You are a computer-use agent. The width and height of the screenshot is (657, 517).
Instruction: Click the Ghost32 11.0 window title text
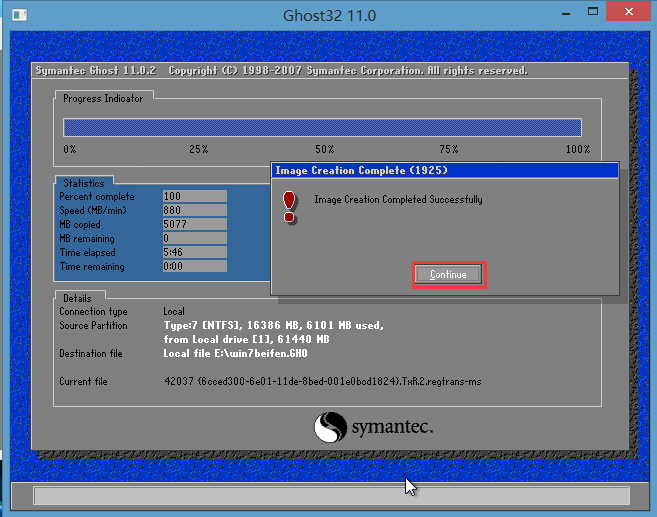pyautogui.click(x=329, y=16)
